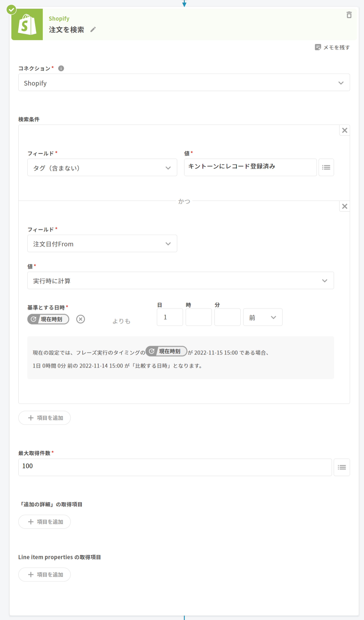This screenshot has width=364, height=620.
Task: Click the pencil icon to rename 注文を検索
Action: (x=93, y=30)
